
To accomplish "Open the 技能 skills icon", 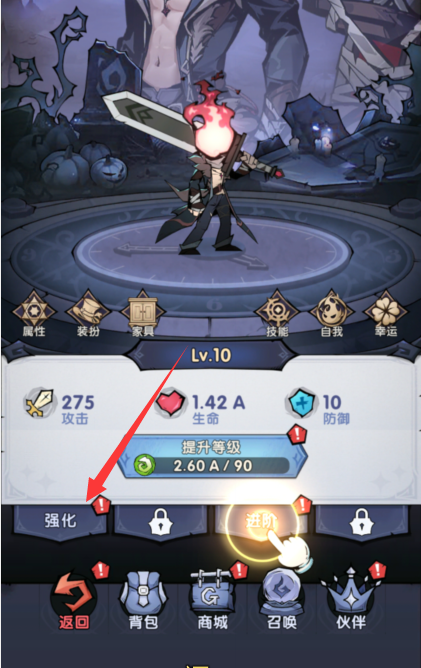I will click(x=277, y=314).
